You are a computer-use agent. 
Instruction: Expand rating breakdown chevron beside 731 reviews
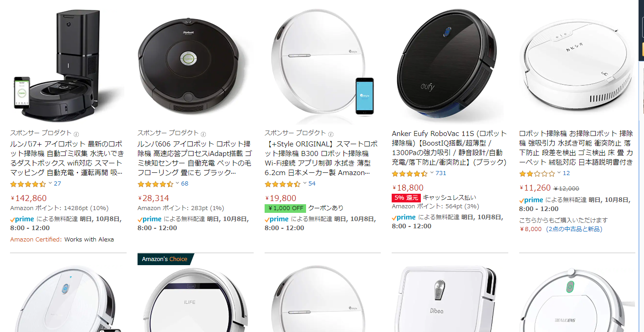coord(432,173)
